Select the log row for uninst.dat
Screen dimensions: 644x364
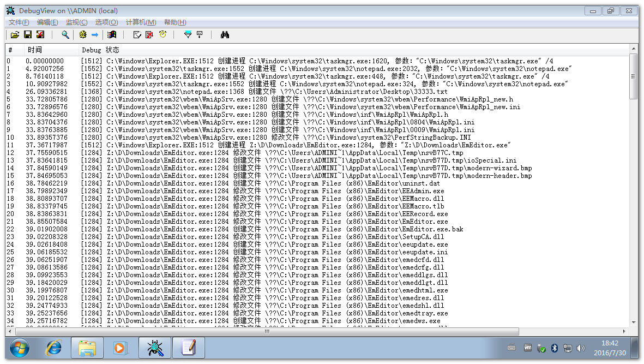pyautogui.click(x=317, y=183)
